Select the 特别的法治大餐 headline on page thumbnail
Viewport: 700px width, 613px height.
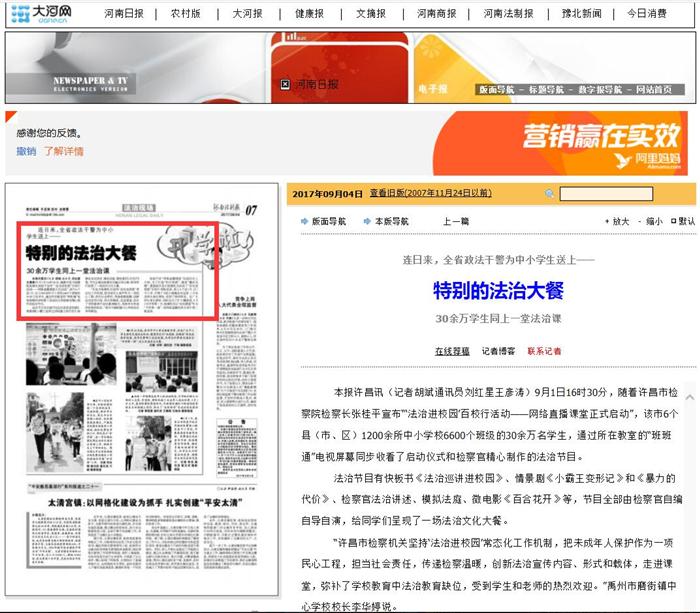[81, 253]
